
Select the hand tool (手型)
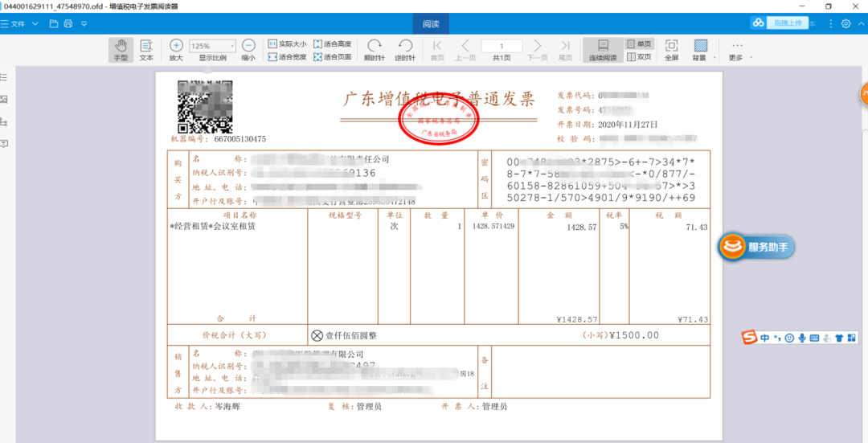pos(121,50)
